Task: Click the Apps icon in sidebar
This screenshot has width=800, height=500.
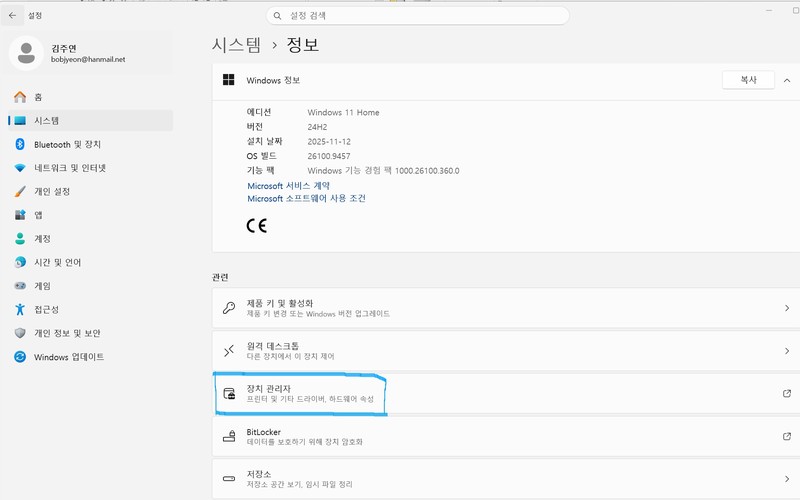Action: 20,215
